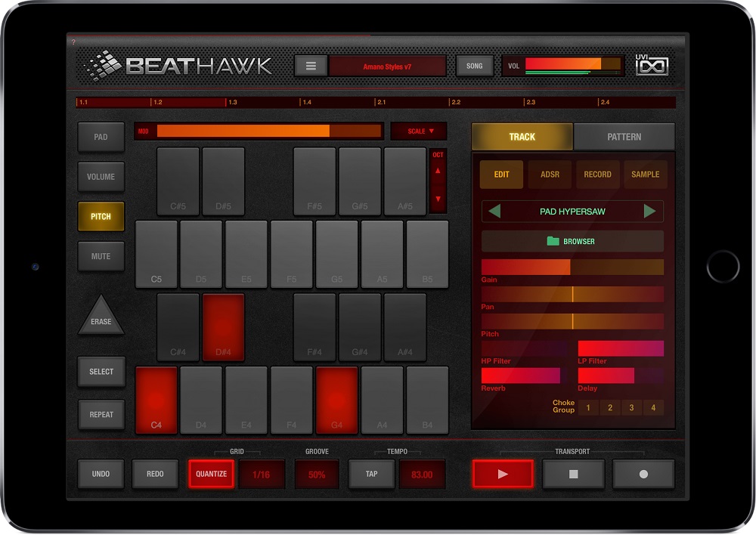Open the 1/16 grid selector
756x535 pixels.
pyautogui.click(x=262, y=475)
